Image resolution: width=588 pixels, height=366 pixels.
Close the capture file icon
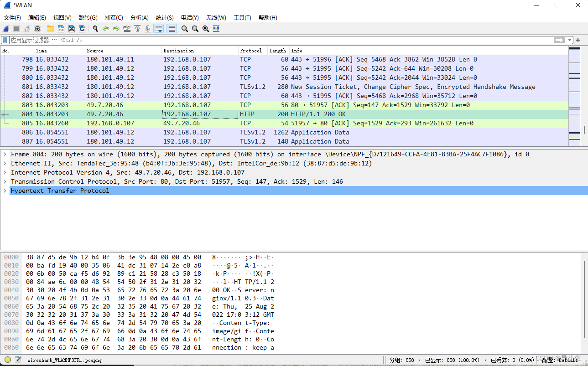tap(72, 29)
